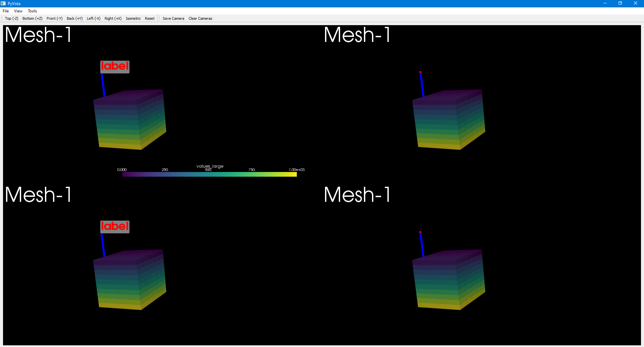Click the cube mesh in the top-left viewport
This screenshot has height=347, width=644.
130,119
